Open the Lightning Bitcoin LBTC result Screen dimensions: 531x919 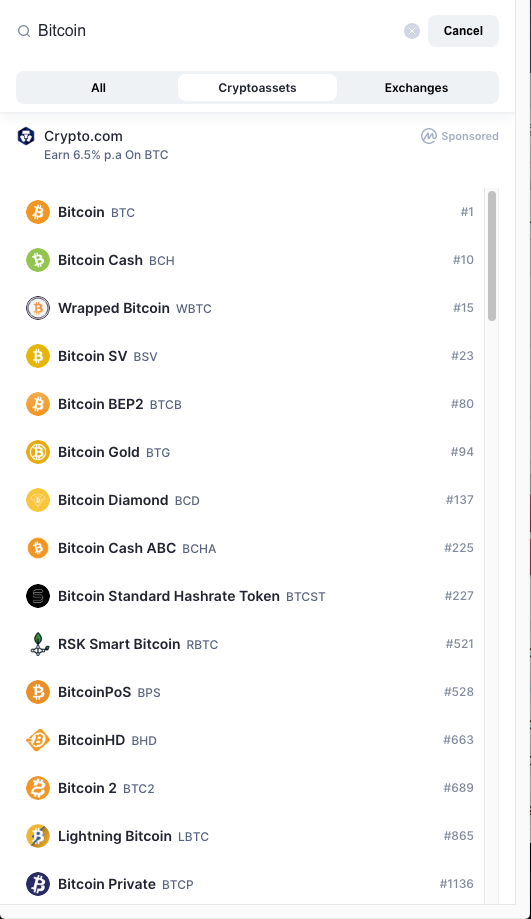click(250, 836)
